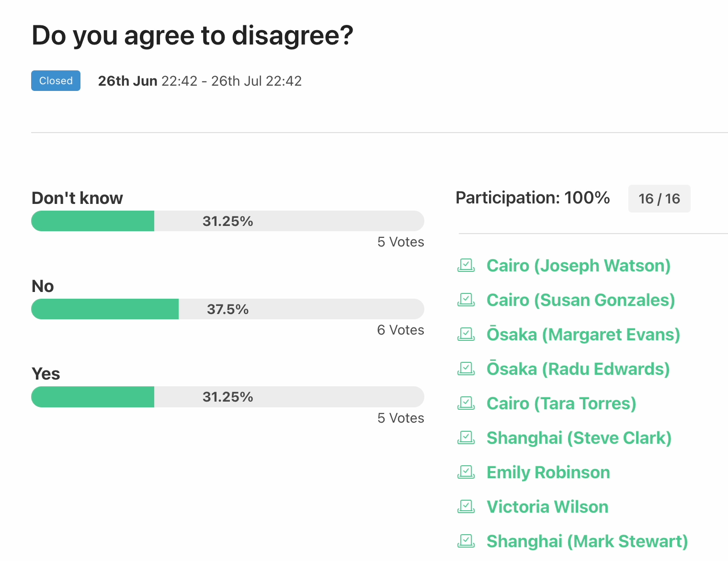Click the blue Closed status badge
The height and width of the screenshot is (561, 728).
[56, 81]
